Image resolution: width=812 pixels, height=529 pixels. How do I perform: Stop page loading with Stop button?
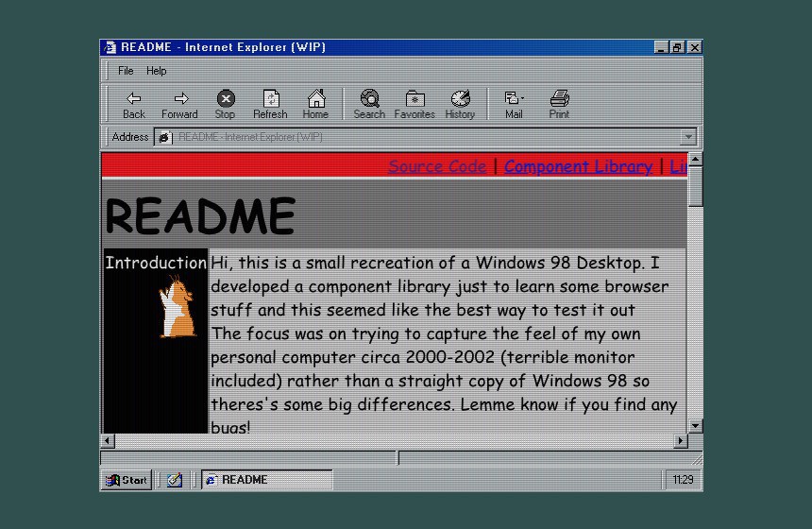[226, 105]
